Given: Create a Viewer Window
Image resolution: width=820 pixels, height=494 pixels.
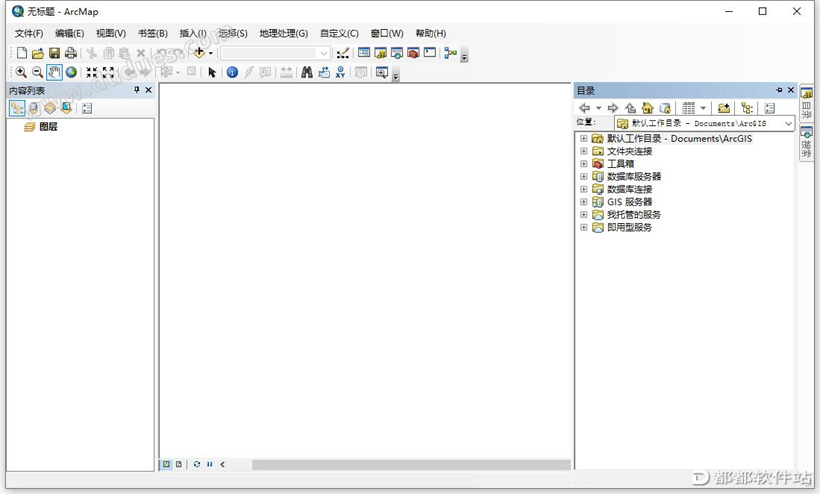Looking at the screenshot, I should coord(382,72).
